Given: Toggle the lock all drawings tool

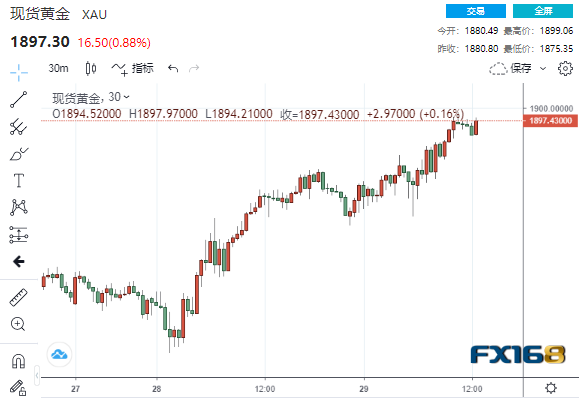Looking at the screenshot, I should [18, 388].
